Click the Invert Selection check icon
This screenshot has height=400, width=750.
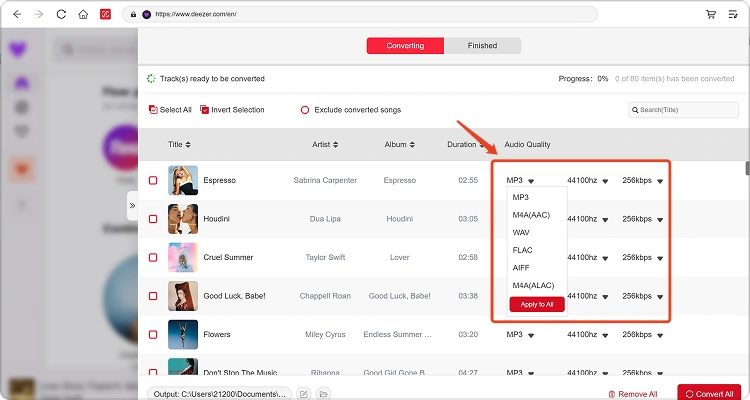[x=204, y=110]
